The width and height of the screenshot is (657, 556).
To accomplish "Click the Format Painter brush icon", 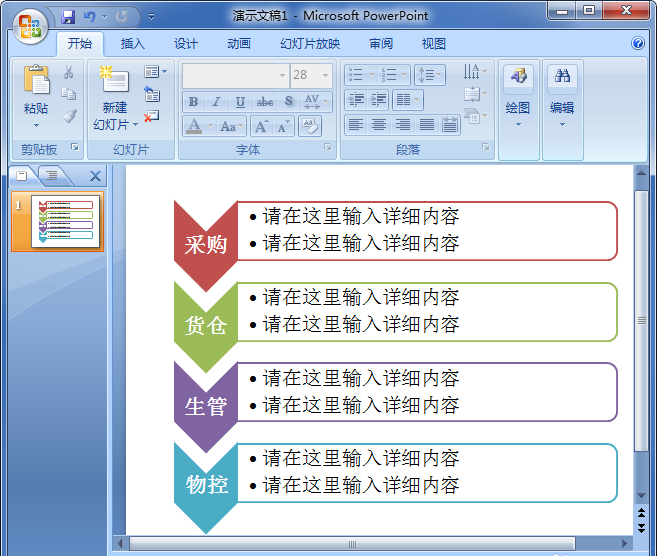I will (x=69, y=116).
